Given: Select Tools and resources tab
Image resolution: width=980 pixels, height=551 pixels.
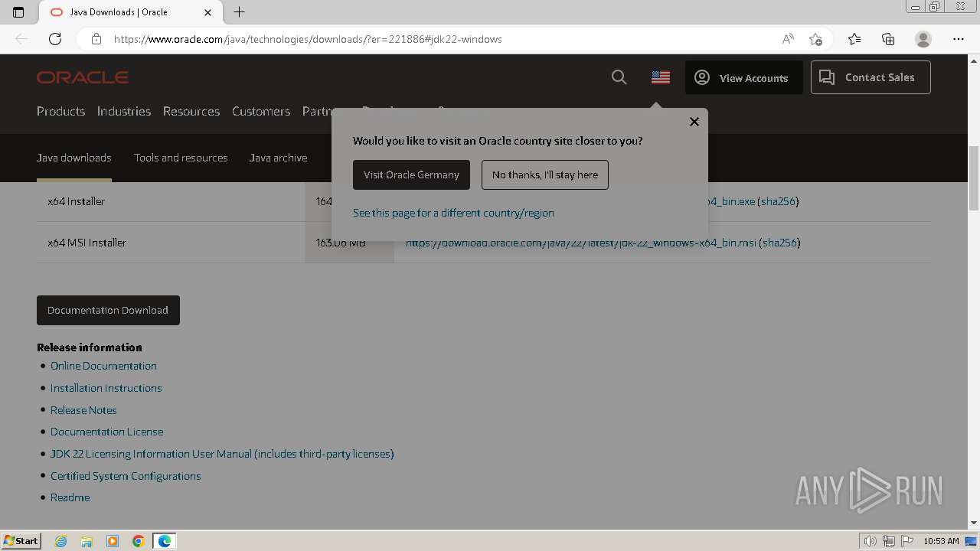Looking at the screenshot, I should click(181, 158).
